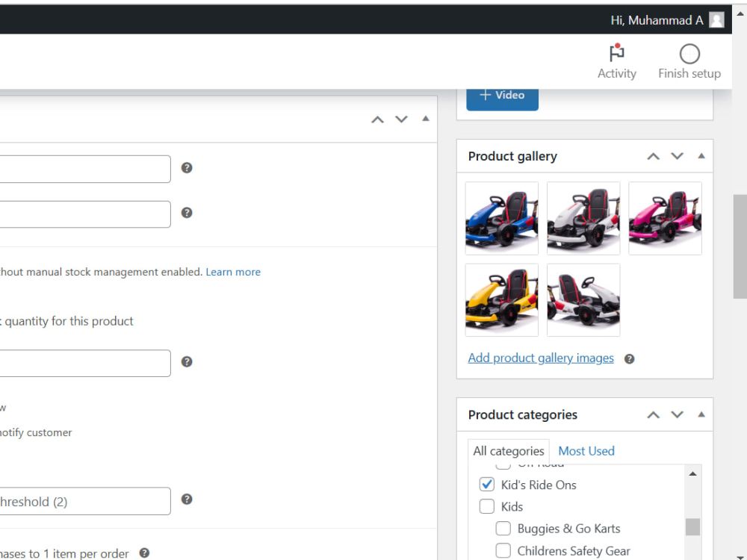Screen dimensions: 747x560
Task: Switch to the Most Used tab
Action: (586, 451)
